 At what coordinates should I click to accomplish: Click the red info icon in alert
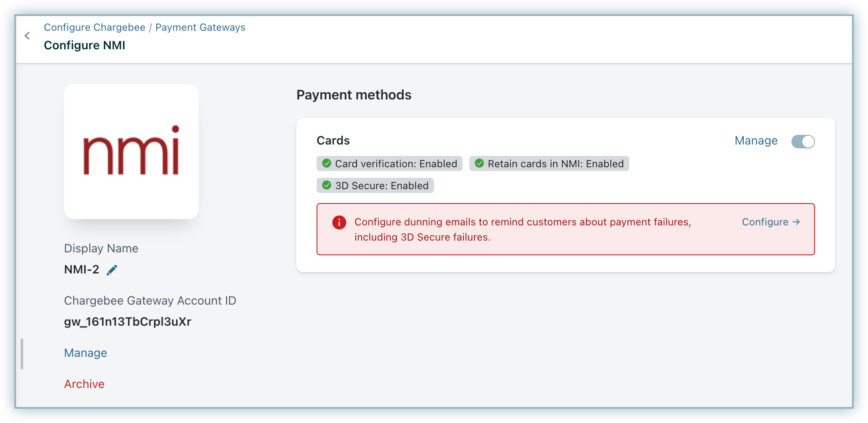339,222
